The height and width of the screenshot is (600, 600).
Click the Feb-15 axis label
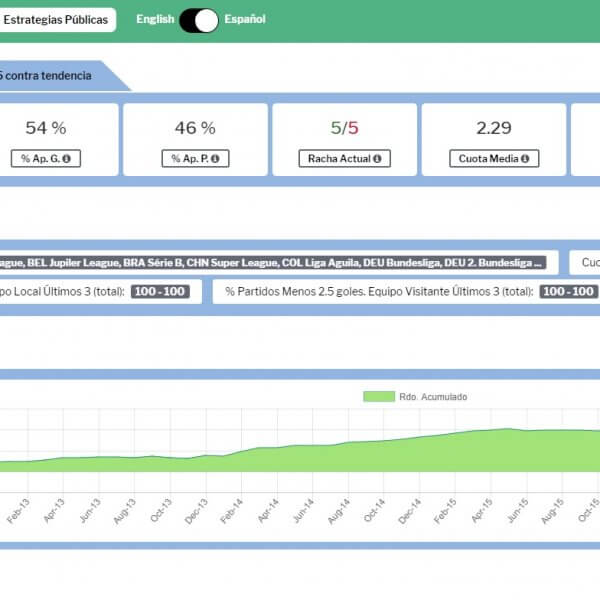tap(445, 511)
